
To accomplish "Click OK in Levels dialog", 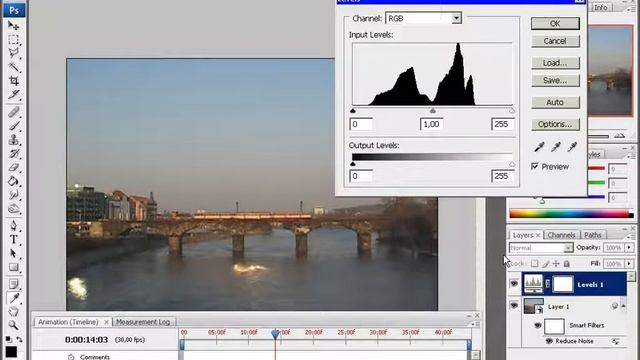I will 555,23.
